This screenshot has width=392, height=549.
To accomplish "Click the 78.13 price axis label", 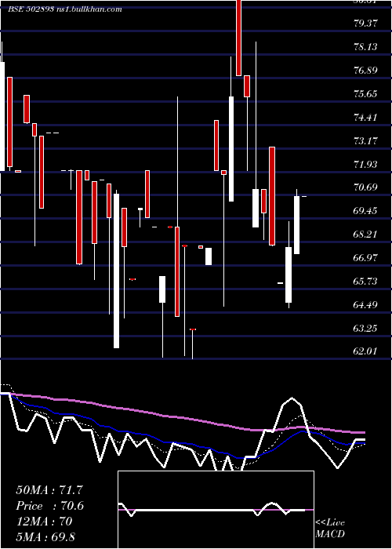I will (365, 46).
